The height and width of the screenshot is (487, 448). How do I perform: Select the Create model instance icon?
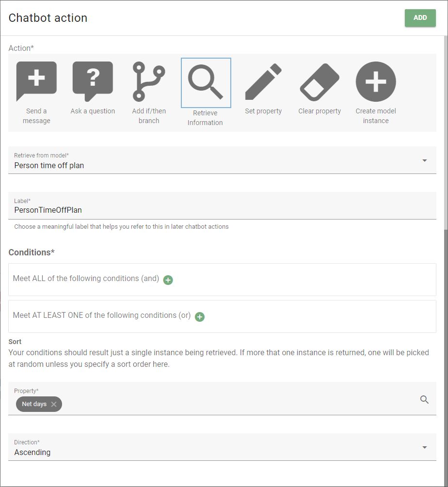click(376, 81)
